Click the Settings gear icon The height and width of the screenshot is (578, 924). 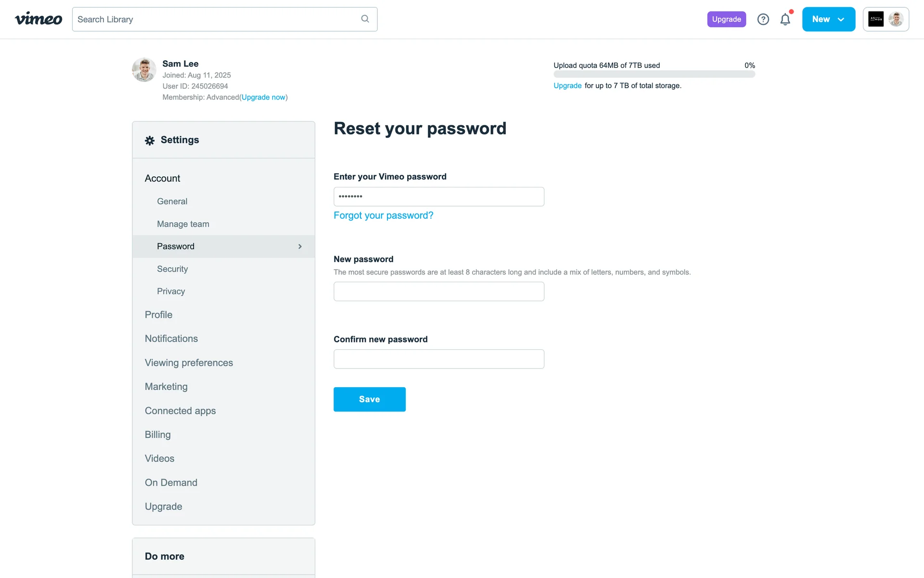(x=150, y=140)
